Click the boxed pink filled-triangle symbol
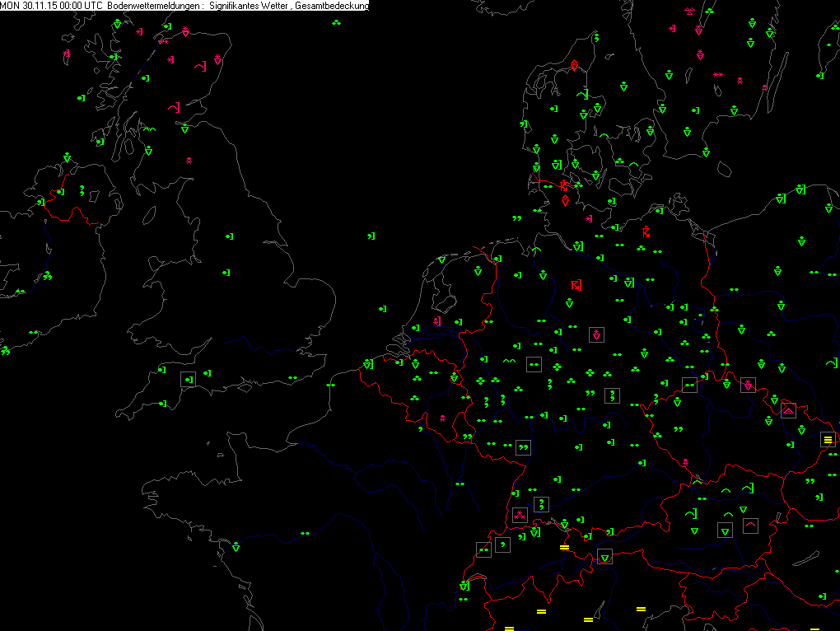The image size is (840, 631). point(788,409)
